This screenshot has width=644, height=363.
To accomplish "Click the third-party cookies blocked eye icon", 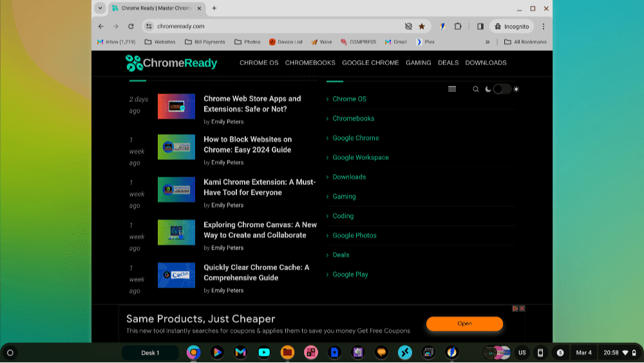I will click(408, 26).
